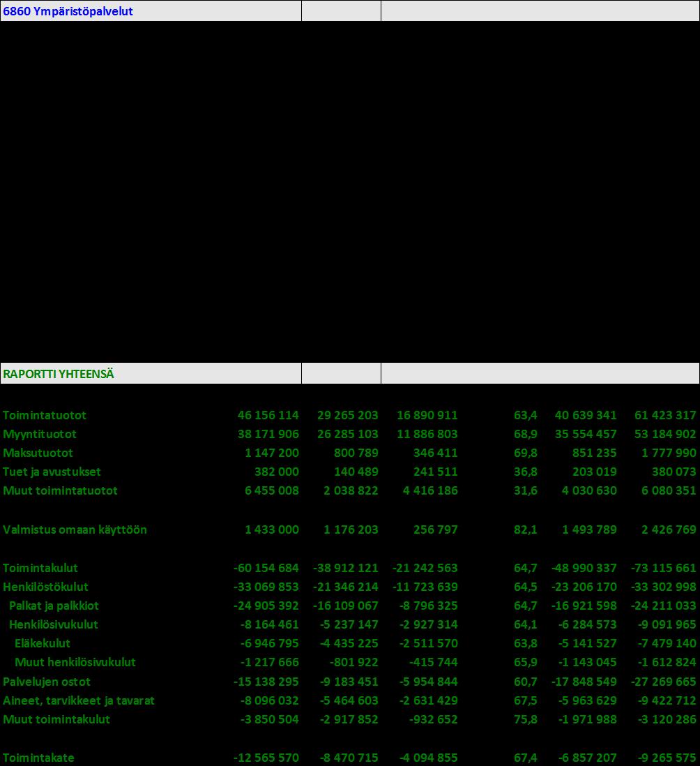Select Aineet, tarvikkeet ja tavarat label
Image resolution: width=700 pixels, height=766 pixels.
point(79,700)
